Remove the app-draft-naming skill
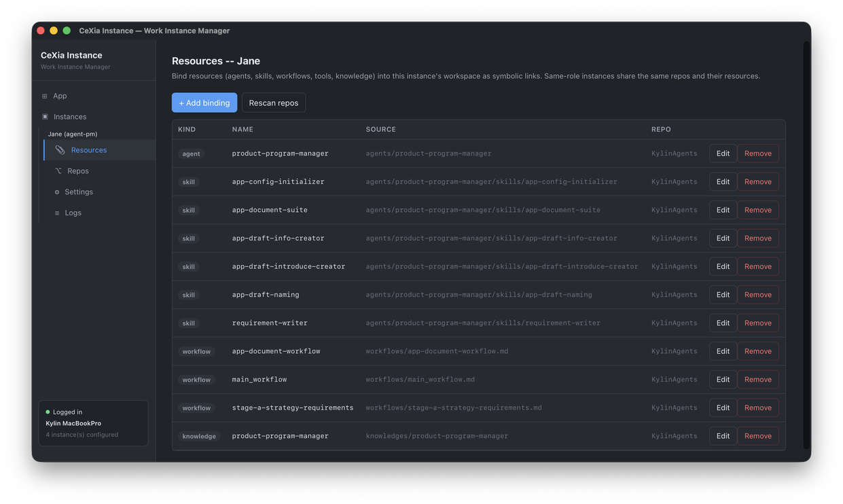This screenshot has height=504, width=843. 758,295
